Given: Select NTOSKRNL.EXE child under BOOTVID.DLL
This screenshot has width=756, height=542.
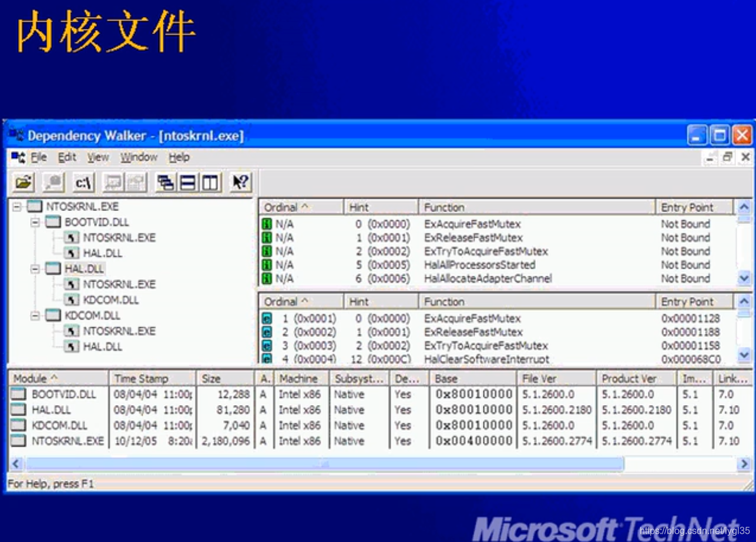Looking at the screenshot, I should pos(119,237).
